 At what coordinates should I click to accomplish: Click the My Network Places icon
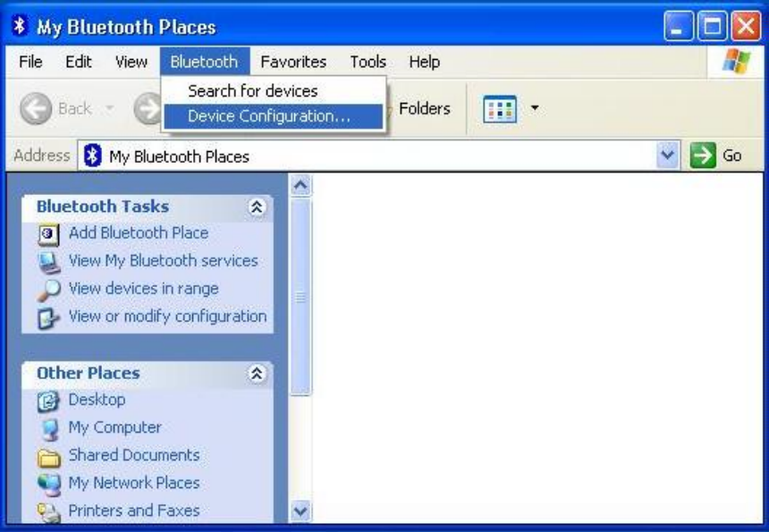pos(49,485)
